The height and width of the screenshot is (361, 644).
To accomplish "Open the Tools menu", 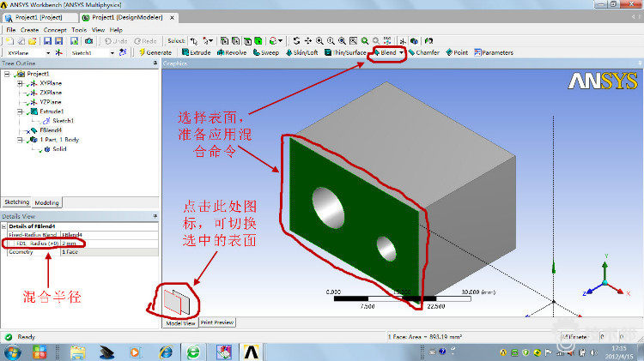I will (x=79, y=30).
